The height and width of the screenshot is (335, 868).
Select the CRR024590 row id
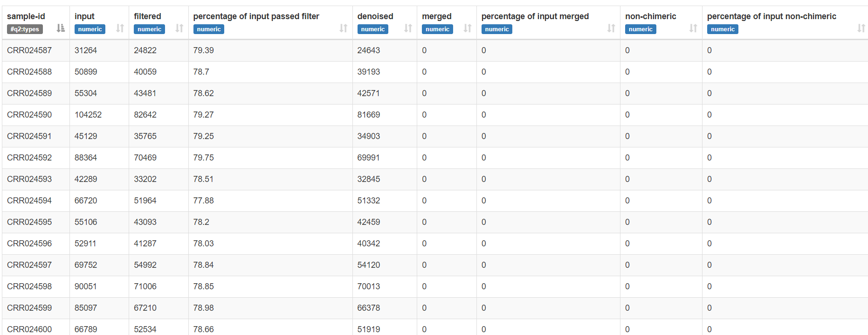29,115
